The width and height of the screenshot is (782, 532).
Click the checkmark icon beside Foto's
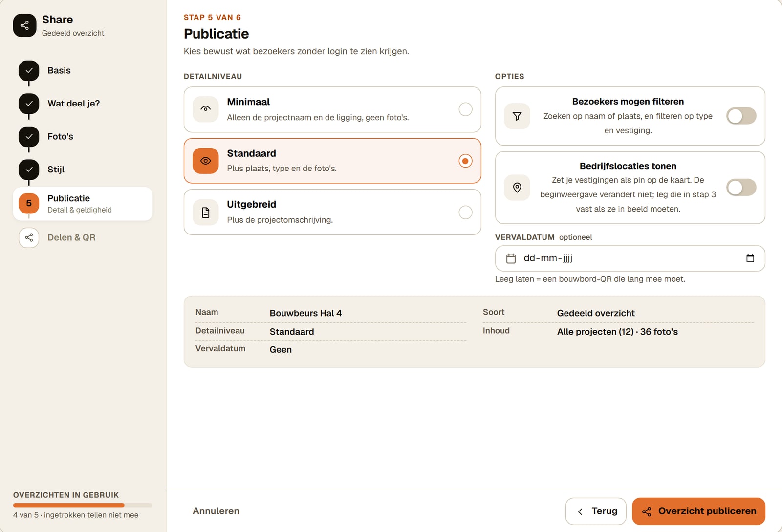pyautogui.click(x=29, y=137)
